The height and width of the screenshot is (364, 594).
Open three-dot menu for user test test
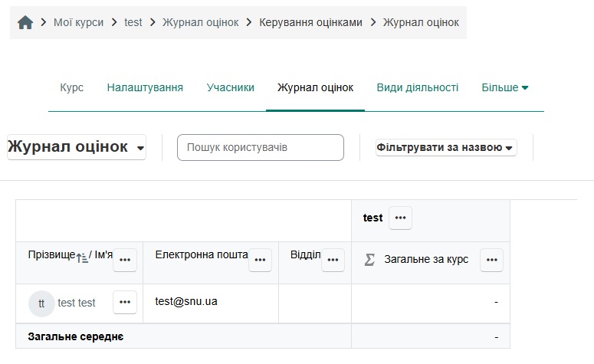(x=125, y=303)
